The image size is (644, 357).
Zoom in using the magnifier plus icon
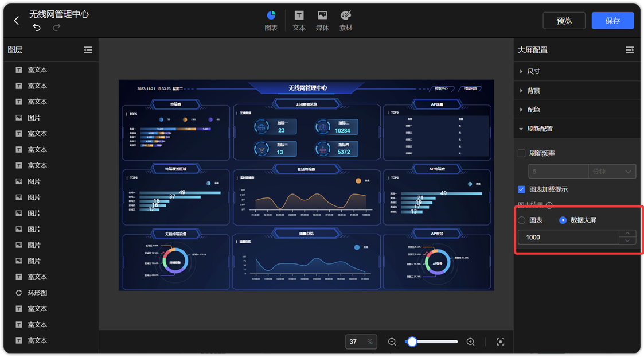point(470,342)
